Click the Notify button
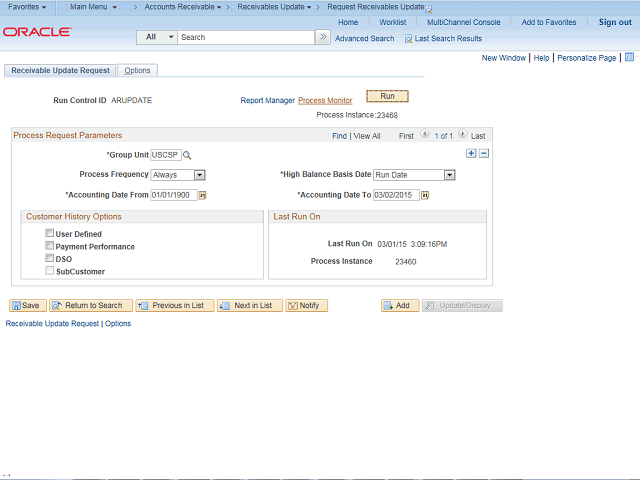640x480 pixels. pyautogui.click(x=307, y=306)
